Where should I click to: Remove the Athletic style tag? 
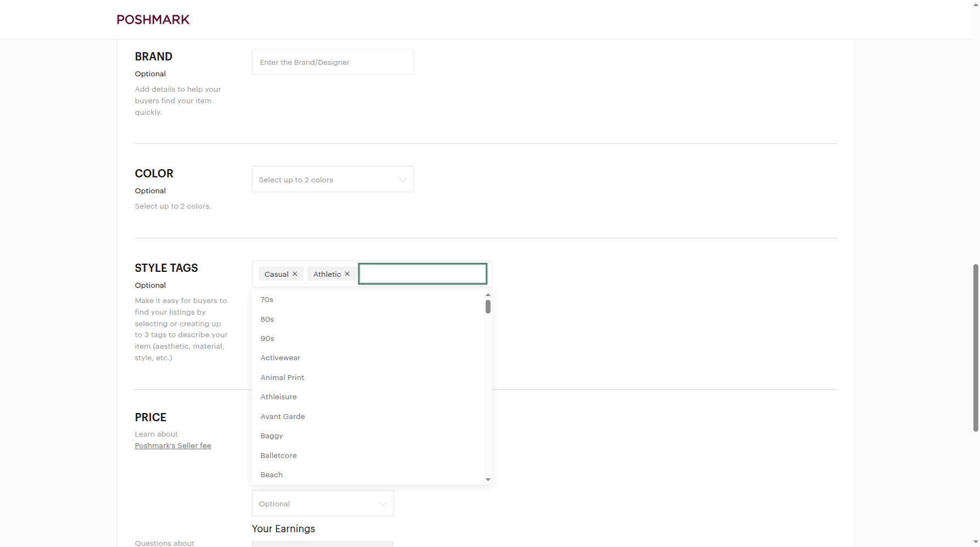[347, 274]
